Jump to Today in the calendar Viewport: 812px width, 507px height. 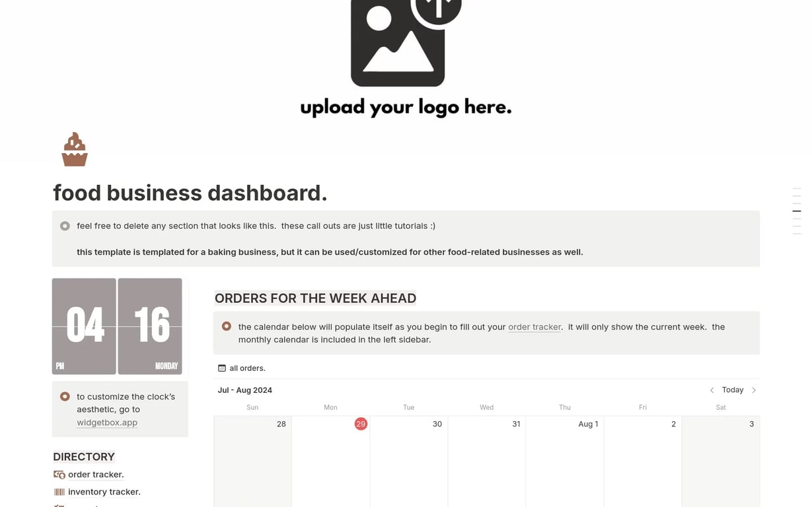coord(732,390)
